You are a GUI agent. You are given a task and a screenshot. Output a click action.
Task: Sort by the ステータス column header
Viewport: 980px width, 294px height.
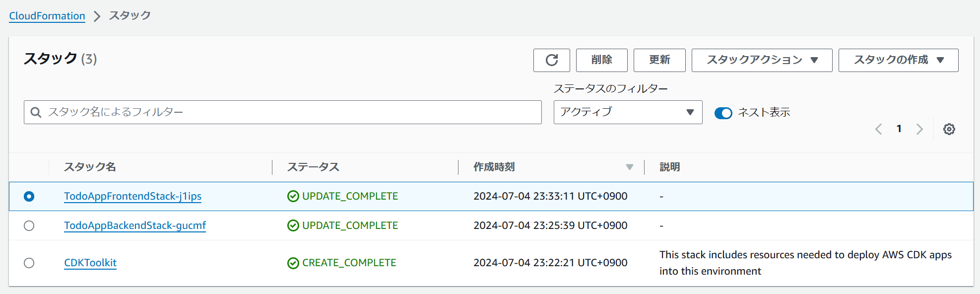tap(313, 167)
